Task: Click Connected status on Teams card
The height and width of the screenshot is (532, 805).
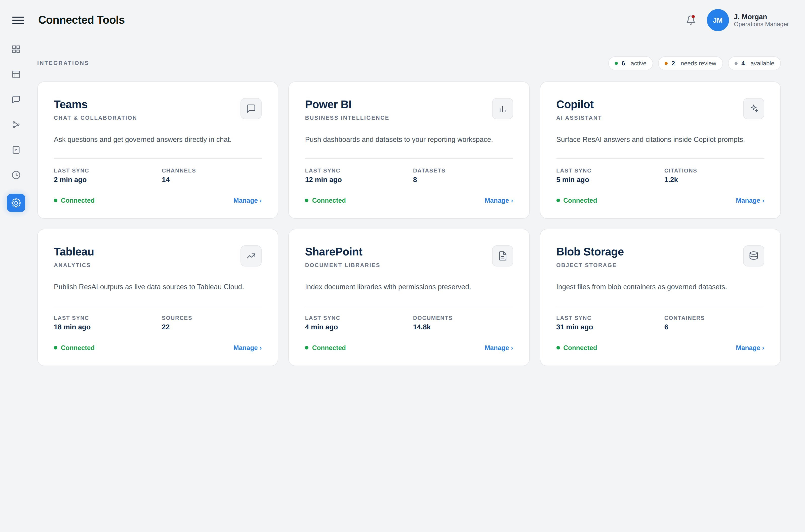Action: 74,201
